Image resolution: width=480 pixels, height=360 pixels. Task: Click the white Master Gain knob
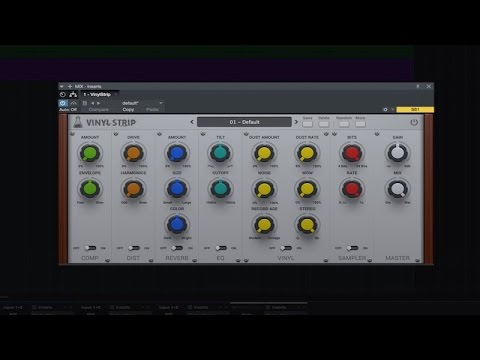397,153
